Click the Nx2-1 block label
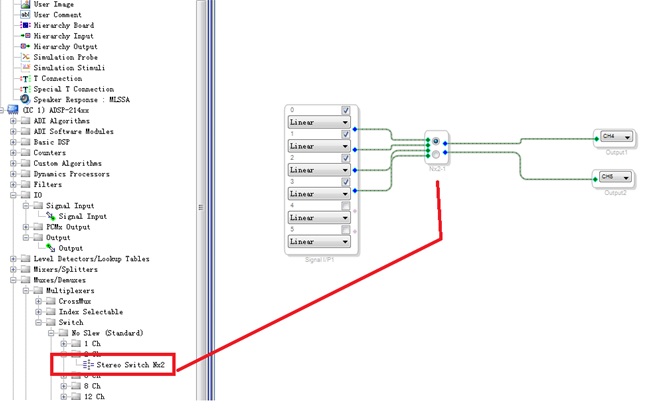 437,169
